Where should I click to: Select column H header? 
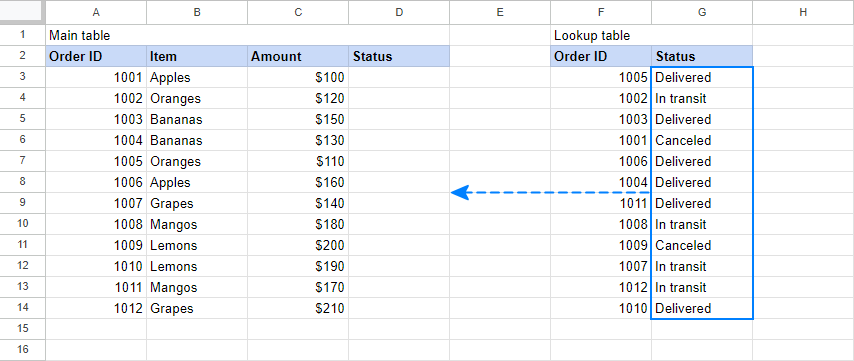tap(803, 12)
